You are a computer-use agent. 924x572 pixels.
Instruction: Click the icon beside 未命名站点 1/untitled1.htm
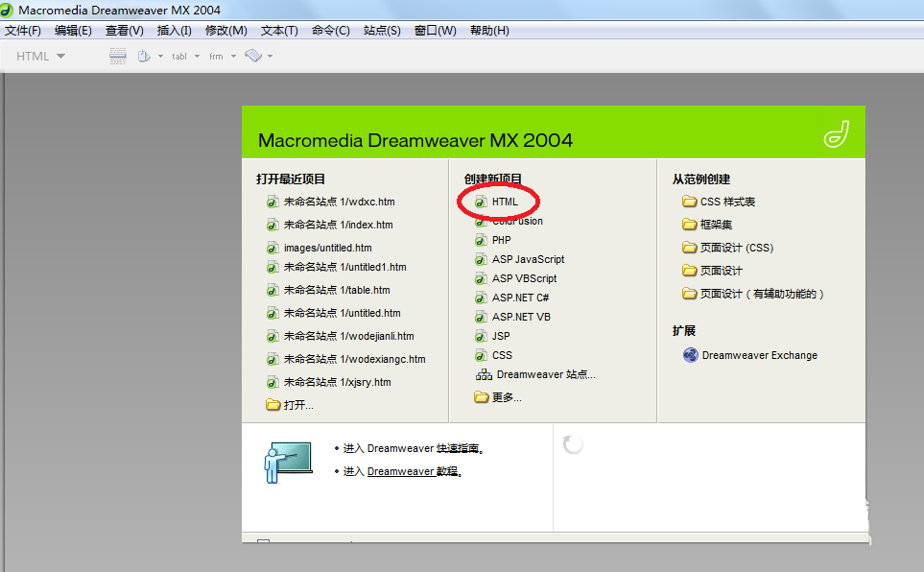pos(272,268)
